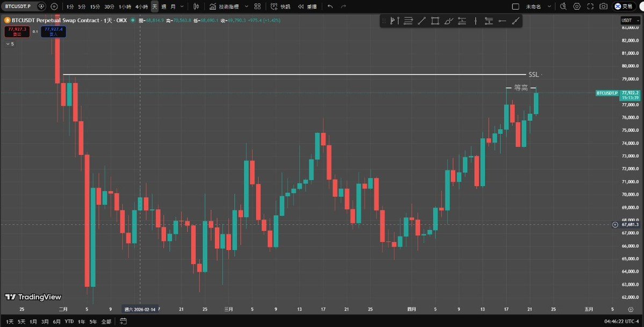Select the 天 daily timeframe
Screen dimensions: 644x327
tap(155, 6)
